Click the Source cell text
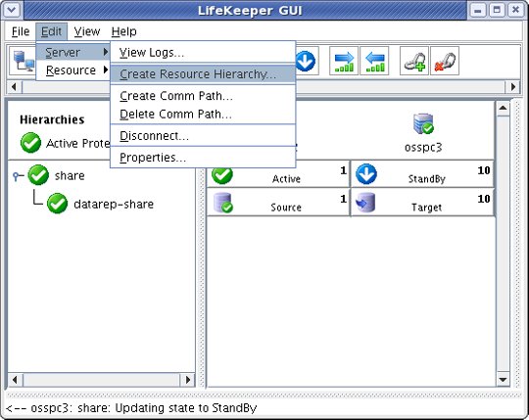Screen dimensions: 529x420 point(286,208)
